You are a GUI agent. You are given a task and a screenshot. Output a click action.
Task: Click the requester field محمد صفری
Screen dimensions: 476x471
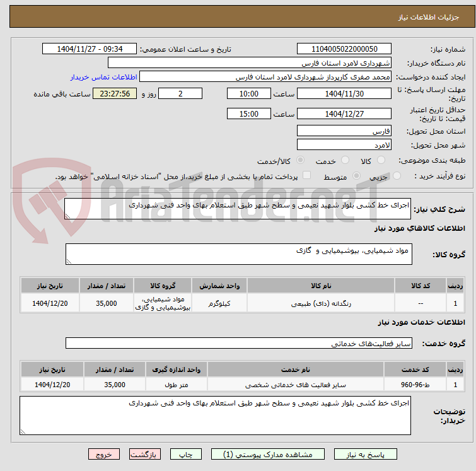point(265,77)
